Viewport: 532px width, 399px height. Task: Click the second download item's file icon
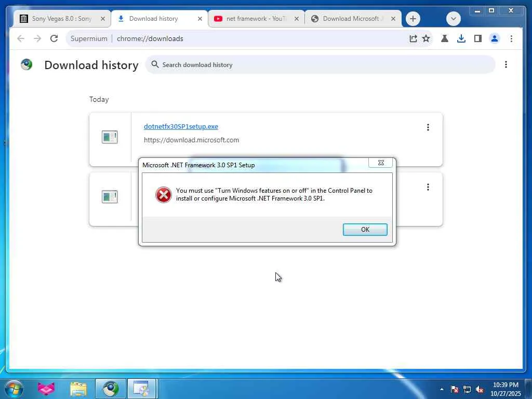pos(110,197)
